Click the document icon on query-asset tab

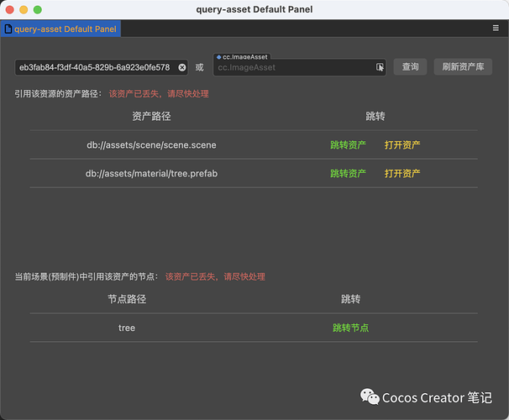8,29
